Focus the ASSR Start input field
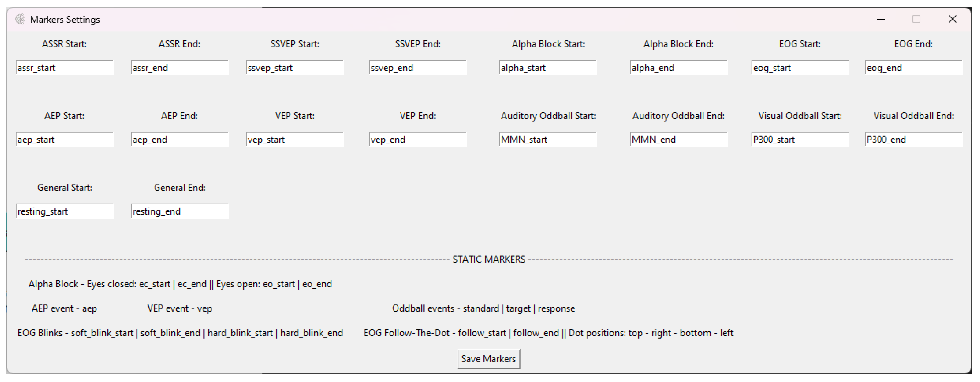Image resolution: width=980 pixels, height=382 pixels. coord(65,68)
